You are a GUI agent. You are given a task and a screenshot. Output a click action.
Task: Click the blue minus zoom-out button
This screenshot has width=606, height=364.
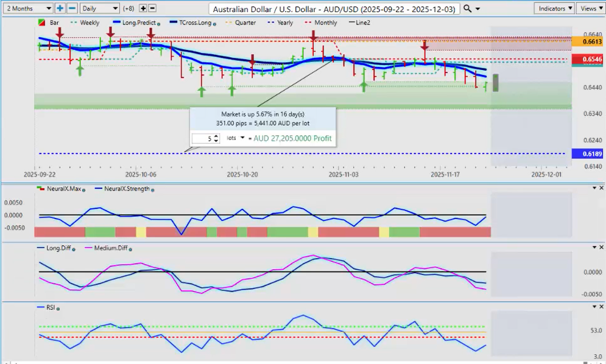[72, 9]
